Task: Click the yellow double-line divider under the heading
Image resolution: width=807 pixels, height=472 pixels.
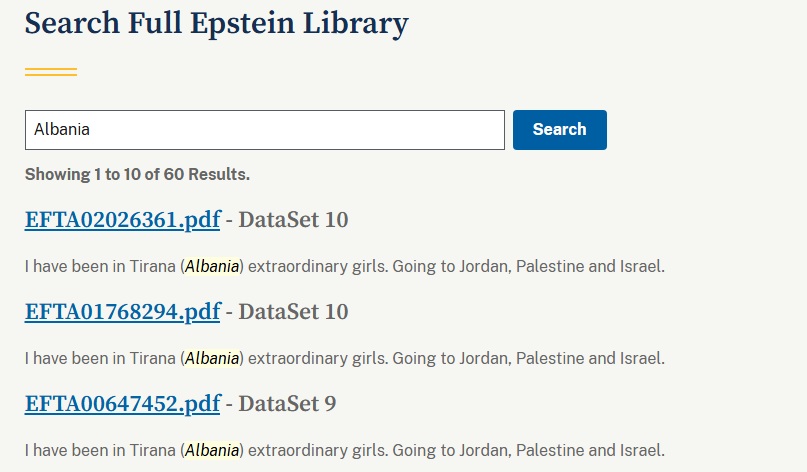Action: pos(51,72)
